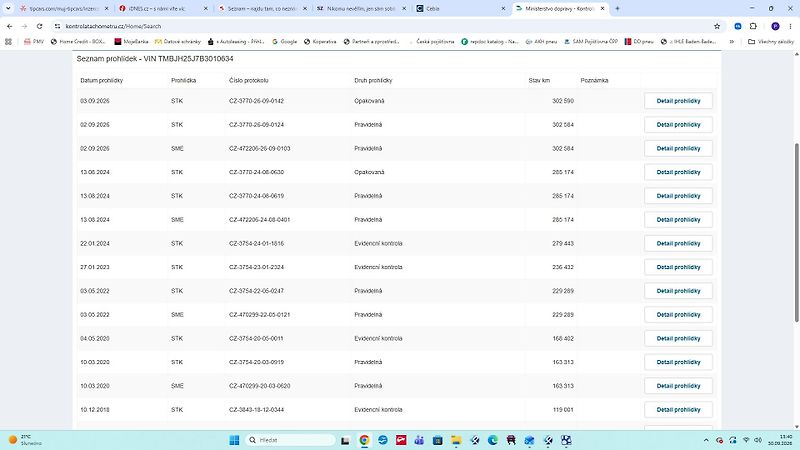This screenshot has height=450, width=800.
Task: Open Detail prohlídky for protocol CZ-470299-22-05-0121
Action: pyautogui.click(x=678, y=315)
